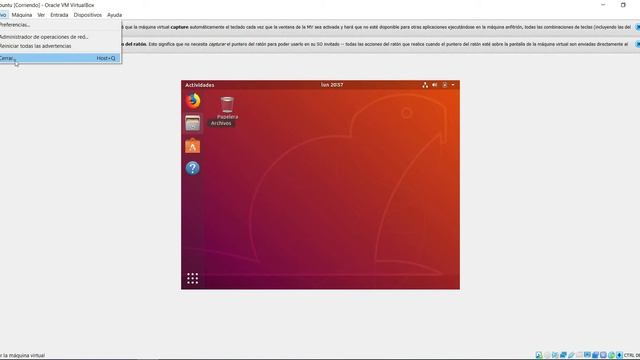Screen dimensions: 640x360
Task: Click optical drive indicator in status bar
Action: pyautogui.click(x=547, y=355)
